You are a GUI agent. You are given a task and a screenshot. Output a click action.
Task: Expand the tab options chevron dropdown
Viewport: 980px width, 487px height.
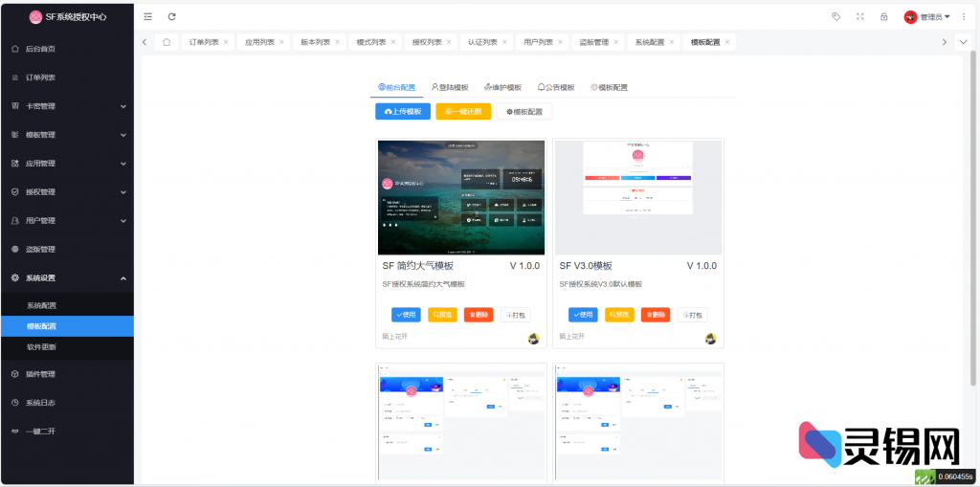[x=964, y=42]
